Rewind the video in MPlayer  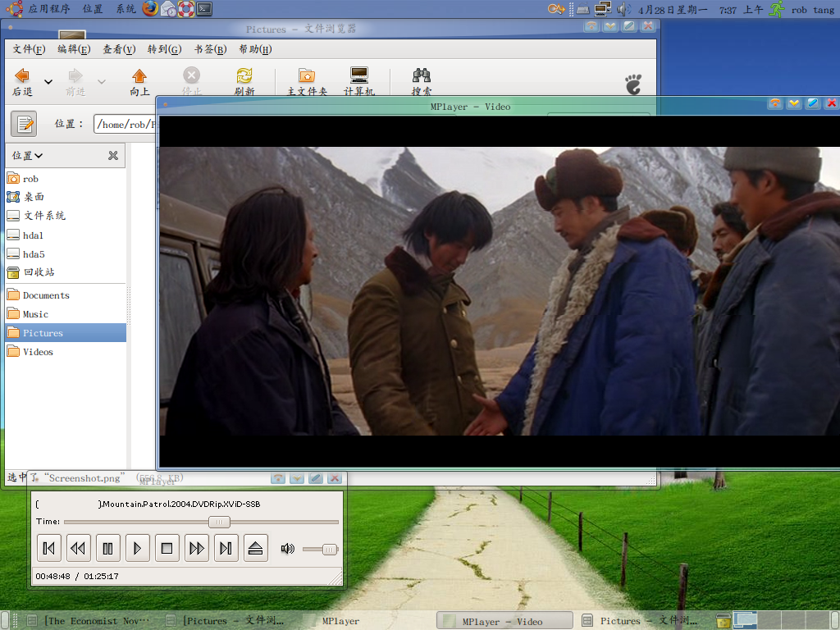(x=78, y=548)
